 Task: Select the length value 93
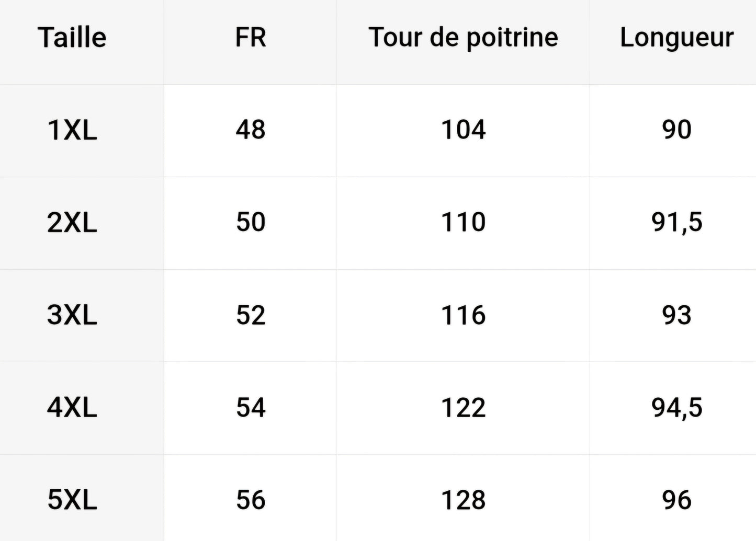pos(676,315)
